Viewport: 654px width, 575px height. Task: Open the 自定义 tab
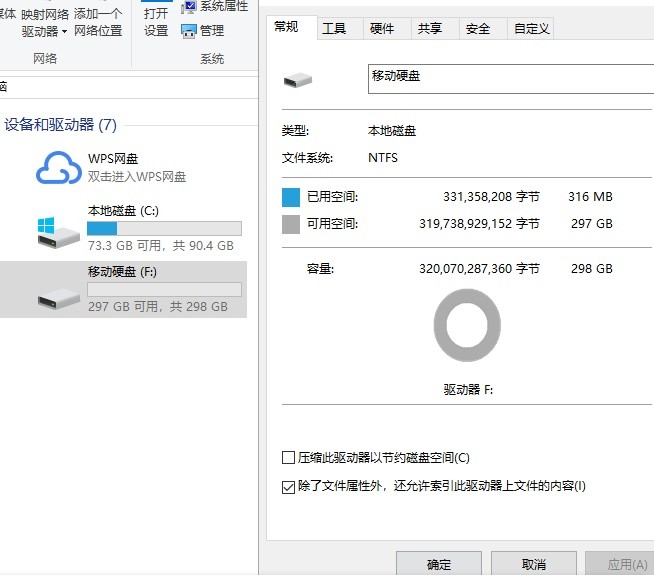[x=530, y=28]
